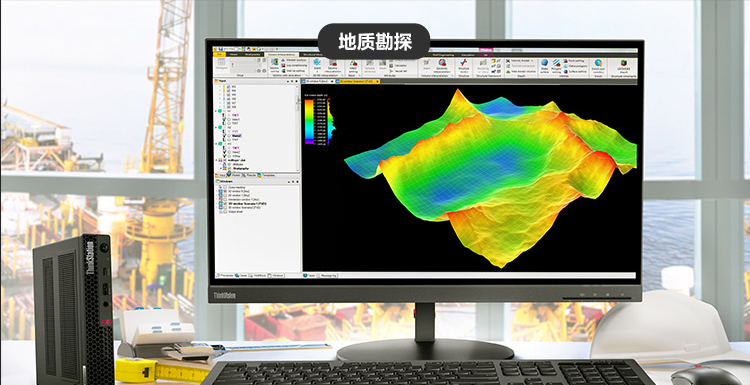750x385 pixels.
Task: Click the cube icon at ribbon far right
Action: pos(624,63)
